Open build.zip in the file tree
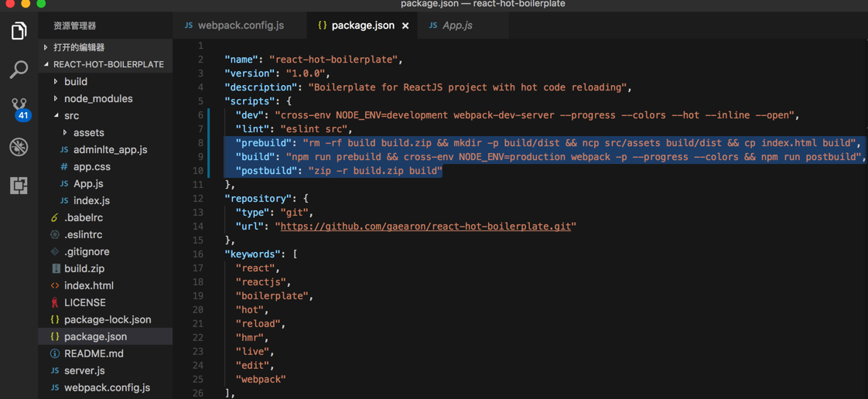Screen dimensions: 868x399 [x=84, y=268]
